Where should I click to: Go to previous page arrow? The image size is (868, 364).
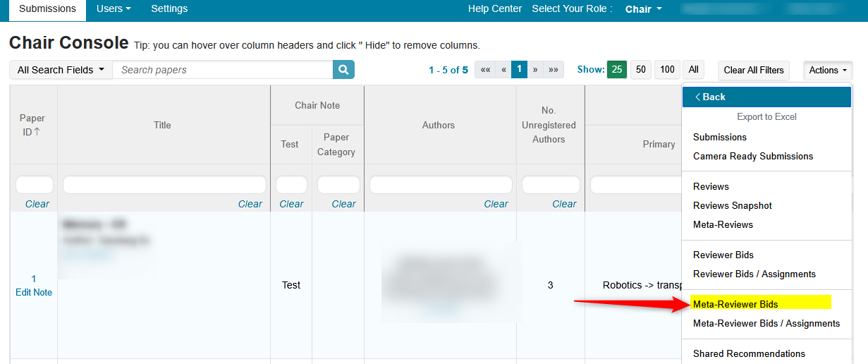(503, 70)
